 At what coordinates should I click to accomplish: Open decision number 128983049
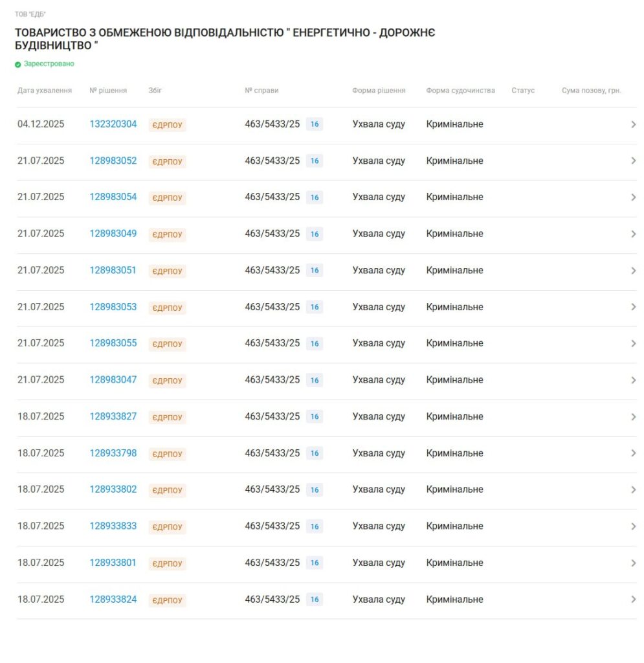[x=113, y=234]
